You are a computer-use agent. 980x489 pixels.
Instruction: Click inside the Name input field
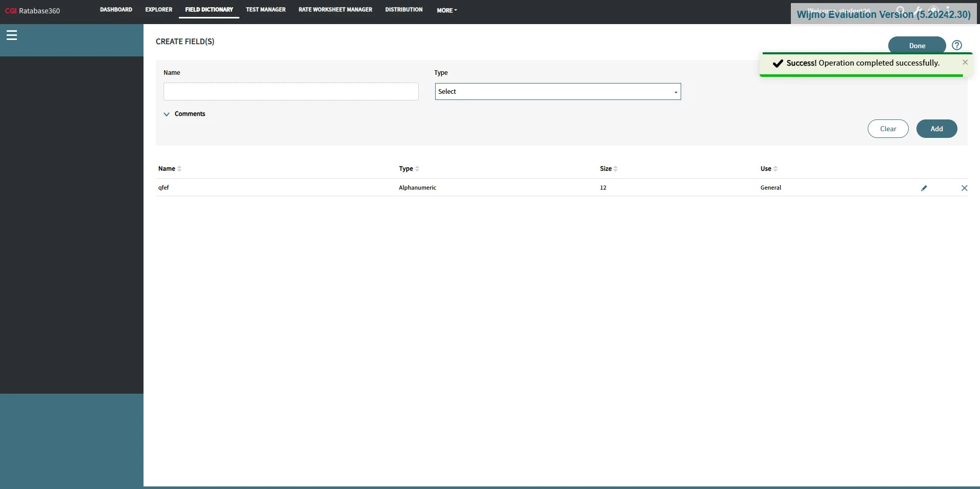pyautogui.click(x=291, y=91)
